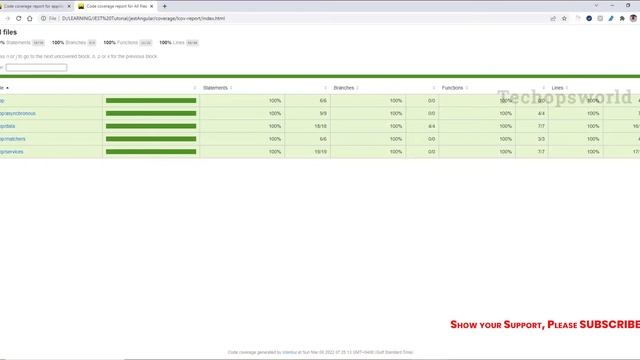
Task: Go forward with the browser arrow
Action: (7, 18)
